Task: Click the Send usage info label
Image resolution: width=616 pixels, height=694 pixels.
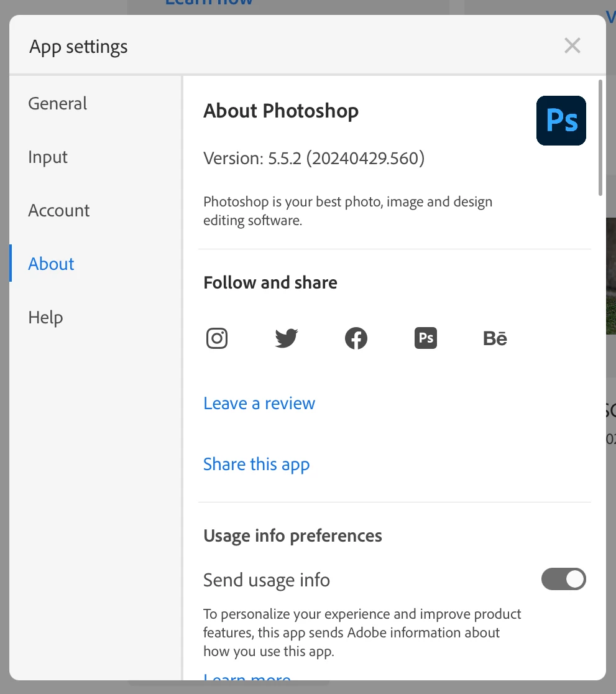Action: [267, 580]
